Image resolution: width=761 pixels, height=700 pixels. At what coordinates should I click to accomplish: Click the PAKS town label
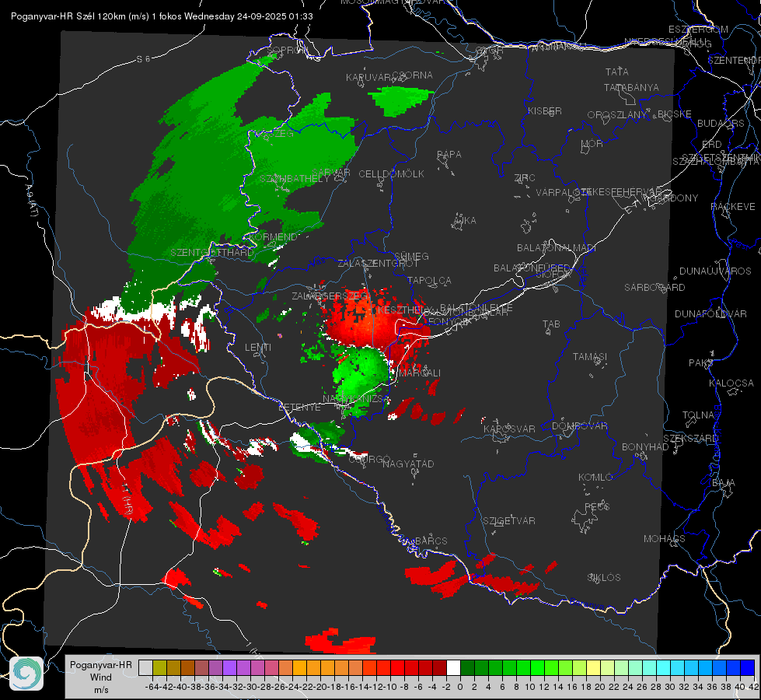(701, 363)
